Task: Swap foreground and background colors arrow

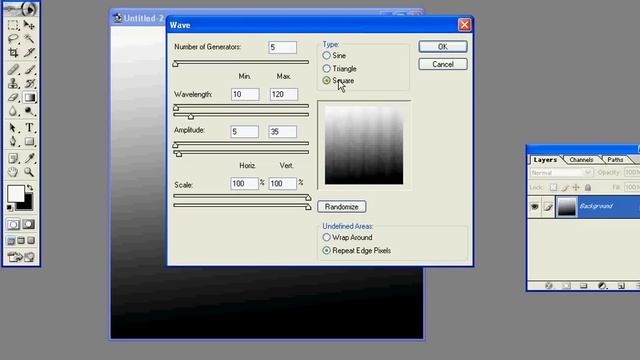Action: click(x=30, y=188)
